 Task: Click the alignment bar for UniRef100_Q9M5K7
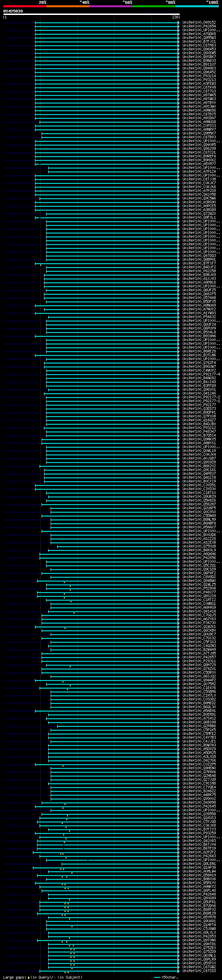point(110,133)
